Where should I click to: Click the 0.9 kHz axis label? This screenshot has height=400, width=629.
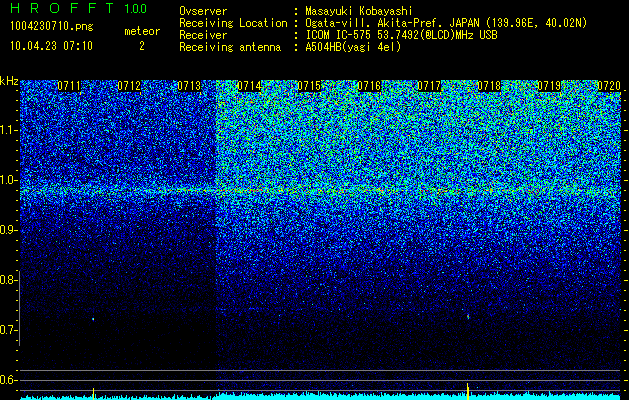pos(7,230)
